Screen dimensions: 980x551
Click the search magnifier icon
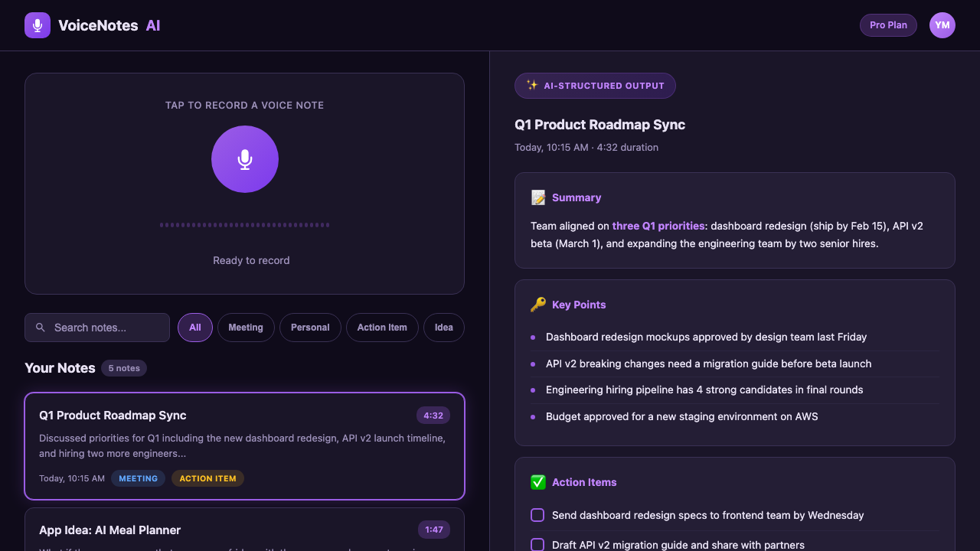tap(41, 328)
